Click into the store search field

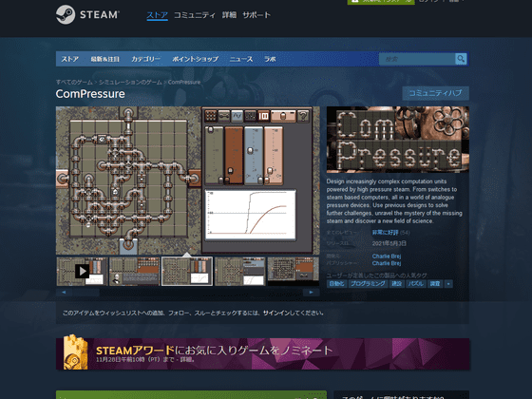417,59
